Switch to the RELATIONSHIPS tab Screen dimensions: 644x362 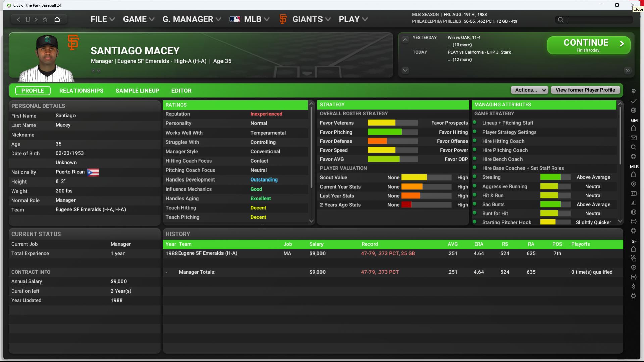pos(81,91)
